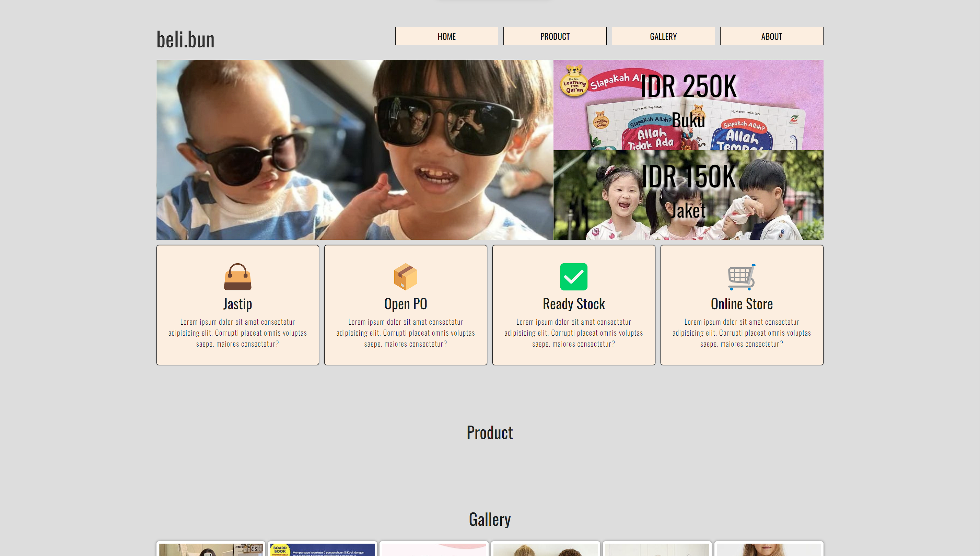
Task: Click the Open PO card heading
Action: [406, 304]
